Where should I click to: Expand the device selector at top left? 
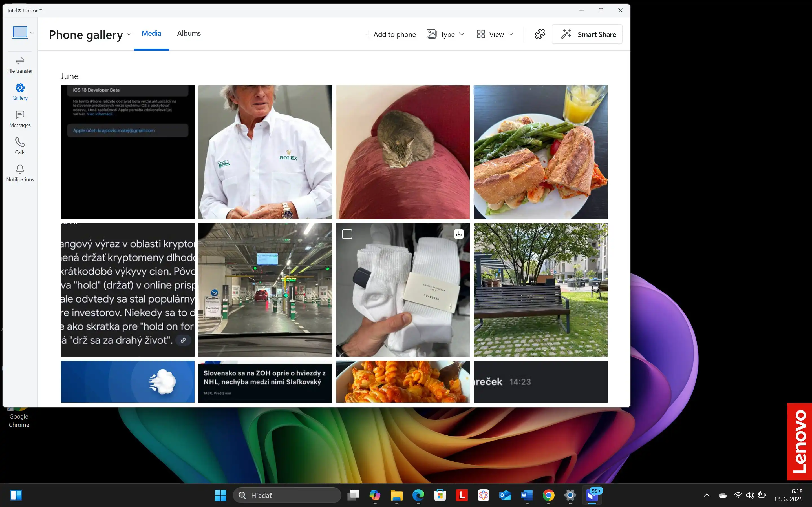click(23, 32)
